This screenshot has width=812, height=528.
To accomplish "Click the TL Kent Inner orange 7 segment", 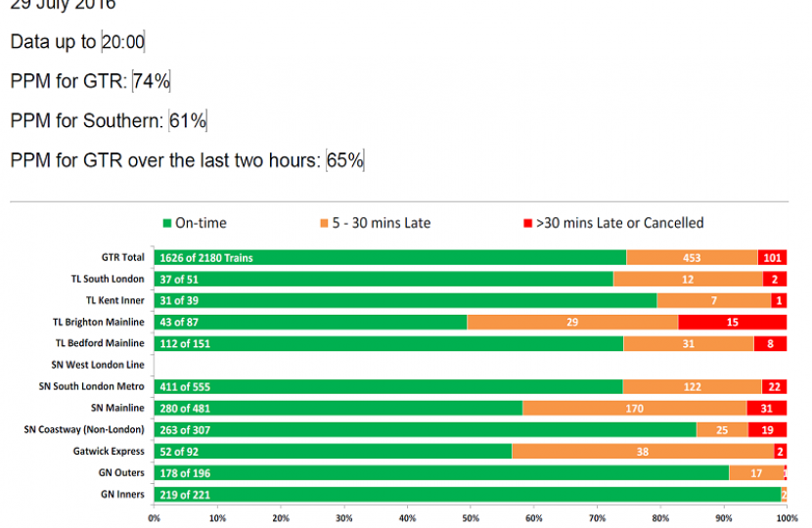I will [x=713, y=301].
